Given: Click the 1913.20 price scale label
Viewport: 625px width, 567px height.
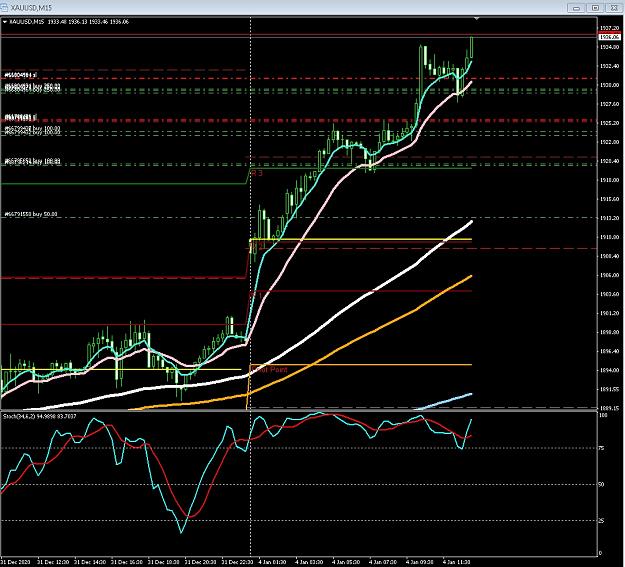Looking at the screenshot, I should (610, 218).
